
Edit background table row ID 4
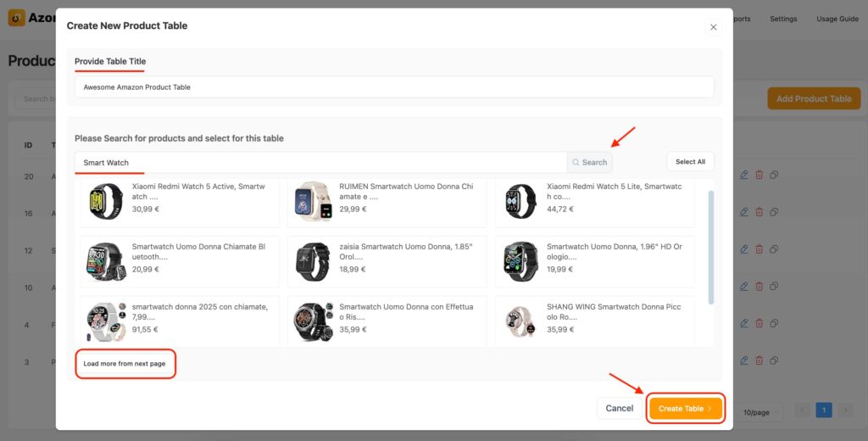[744, 324]
